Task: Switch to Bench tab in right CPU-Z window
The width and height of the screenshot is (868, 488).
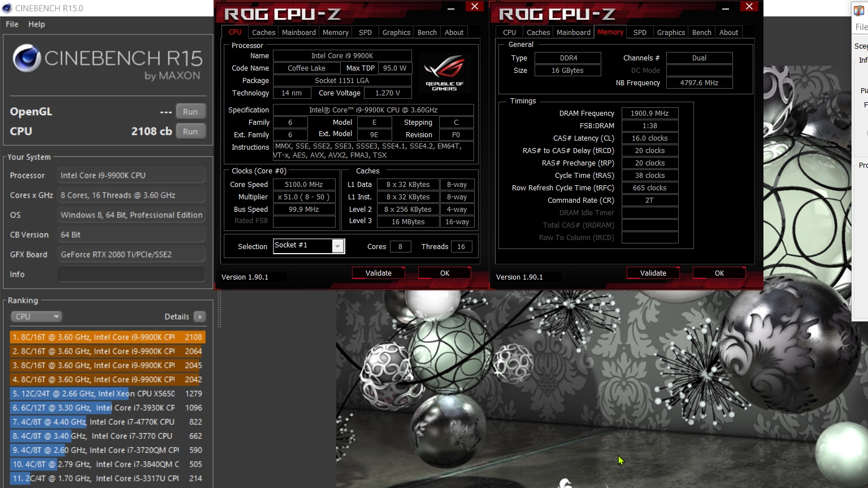Action: (702, 32)
